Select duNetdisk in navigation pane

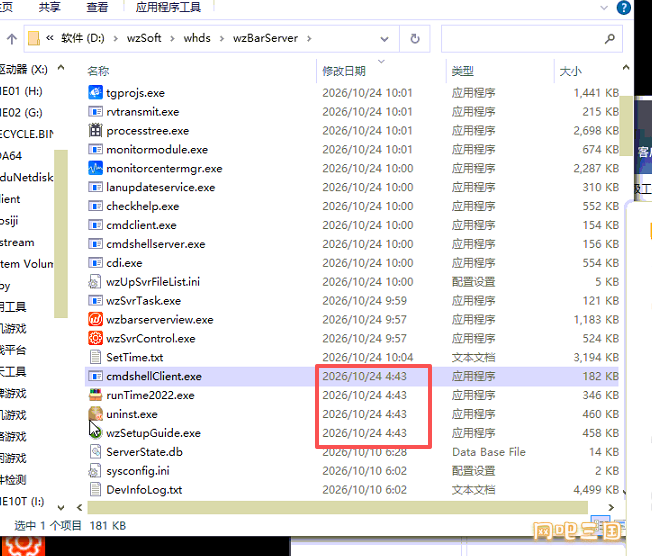click(27, 178)
